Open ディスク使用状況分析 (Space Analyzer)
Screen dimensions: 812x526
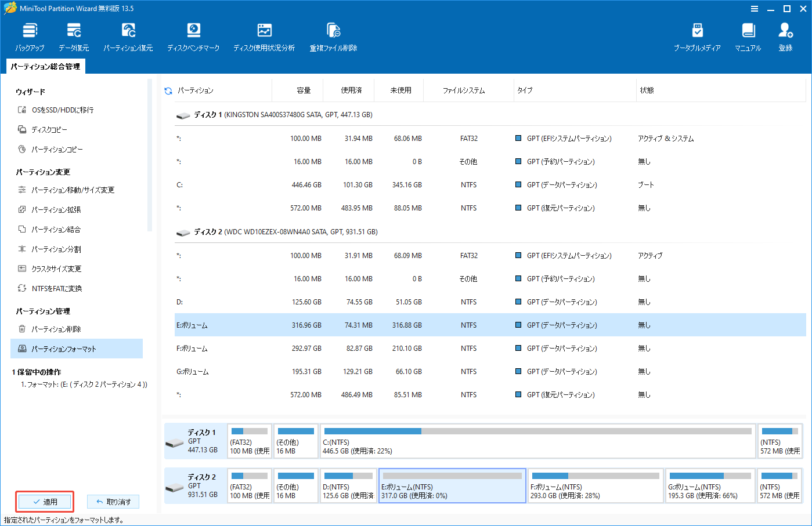[264, 36]
